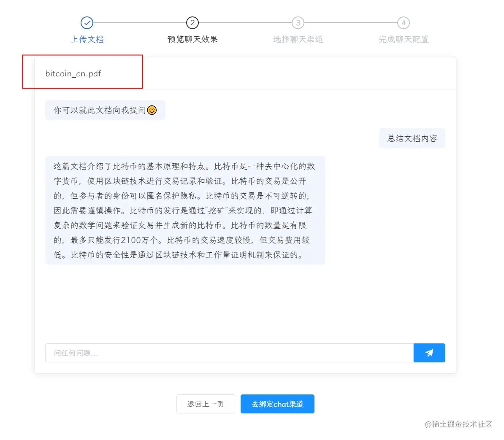
Task: Click the 你可以就此文档向我提问 greeting message
Action: pyautogui.click(x=105, y=110)
